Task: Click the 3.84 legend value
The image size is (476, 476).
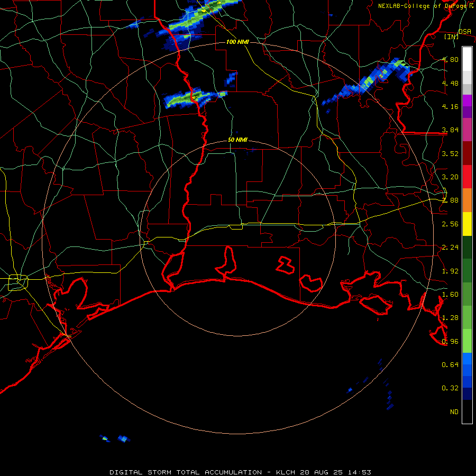Action: [450, 130]
